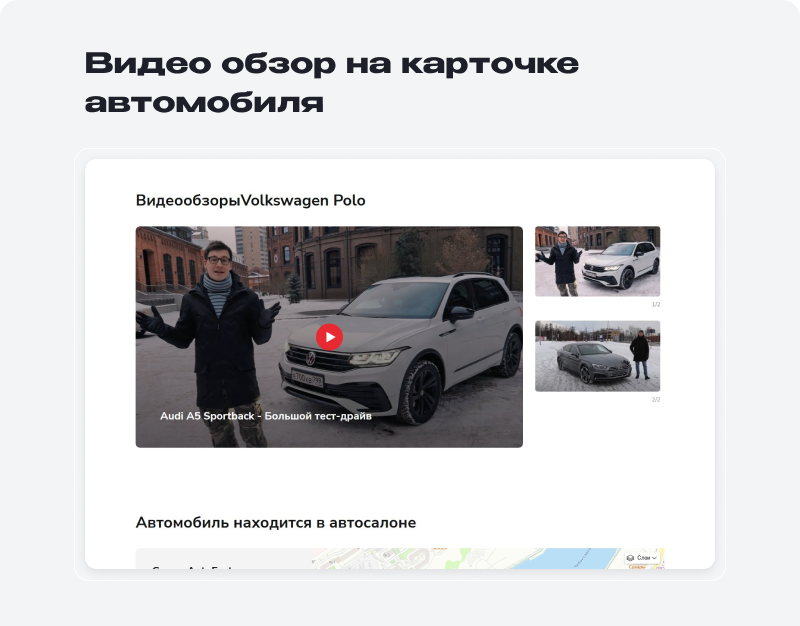Click the 2/2 counter under second thumbnail
Screen dimensions: 800x626
coord(656,399)
